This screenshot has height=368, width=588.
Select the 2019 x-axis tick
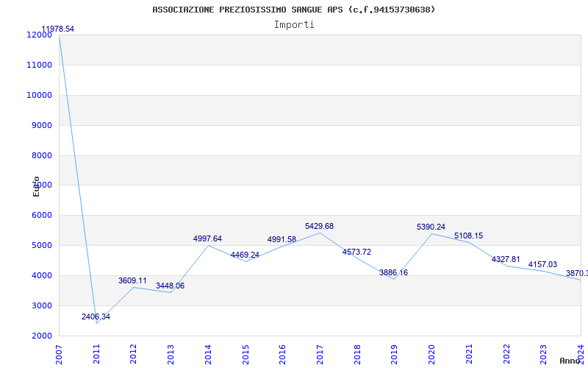pos(394,355)
